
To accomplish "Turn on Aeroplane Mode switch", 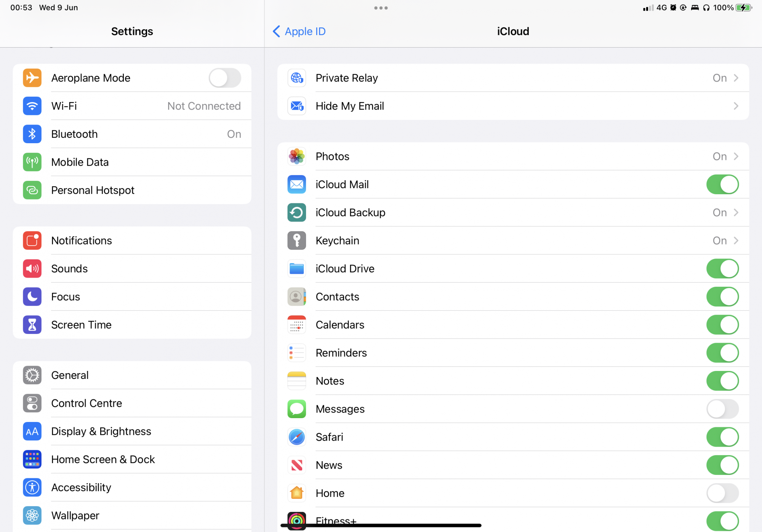I will point(225,78).
